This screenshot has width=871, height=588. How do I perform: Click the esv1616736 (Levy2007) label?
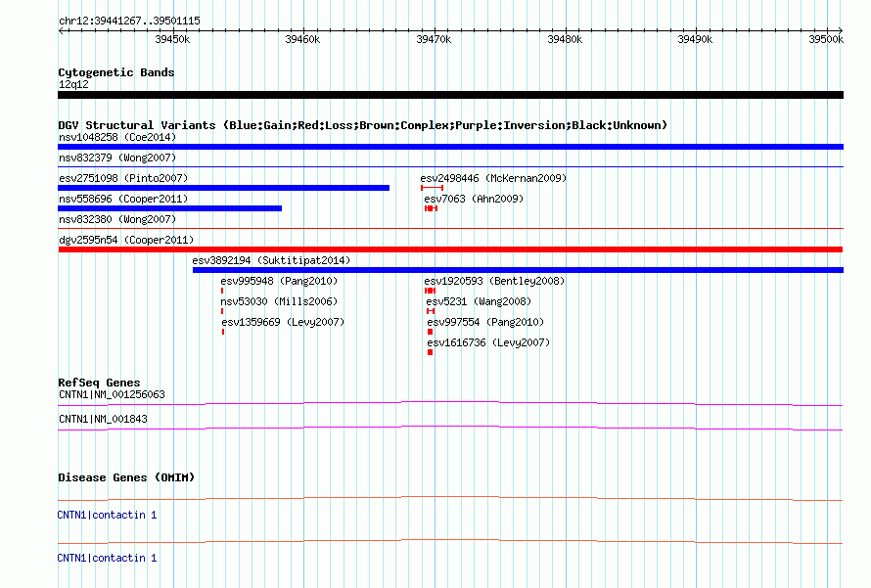[x=488, y=342]
